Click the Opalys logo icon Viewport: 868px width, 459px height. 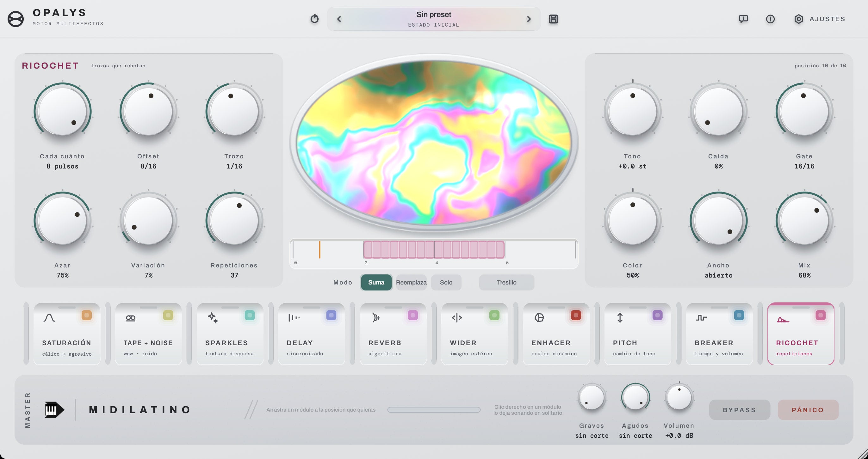(x=15, y=19)
